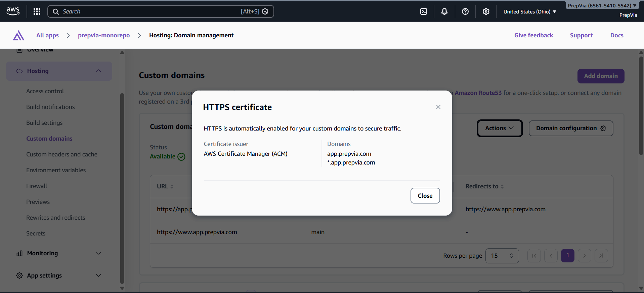Collapse the Hosting section chevron
This screenshot has height=293, width=644.
pos(98,71)
